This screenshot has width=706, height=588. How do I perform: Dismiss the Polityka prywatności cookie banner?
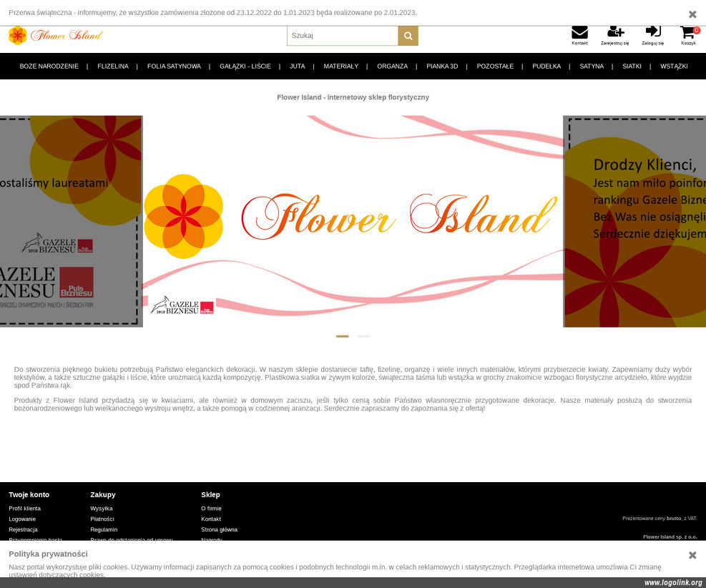tap(692, 555)
